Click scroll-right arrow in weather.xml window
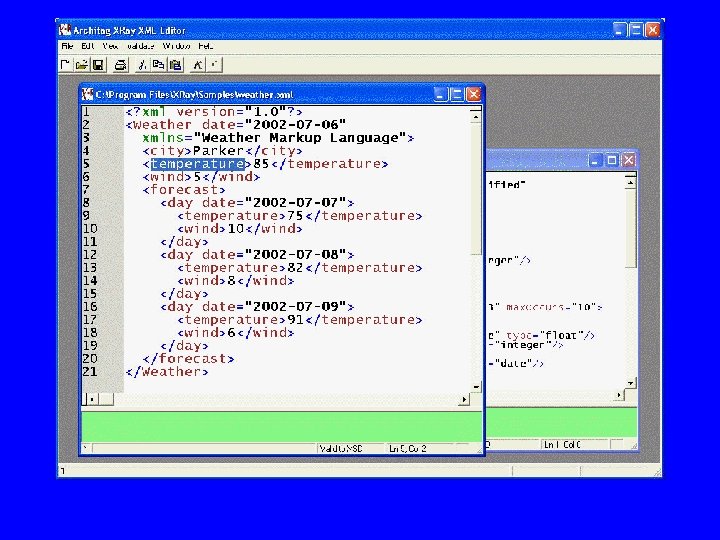The width and height of the screenshot is (720, 540). coord(464,399)
